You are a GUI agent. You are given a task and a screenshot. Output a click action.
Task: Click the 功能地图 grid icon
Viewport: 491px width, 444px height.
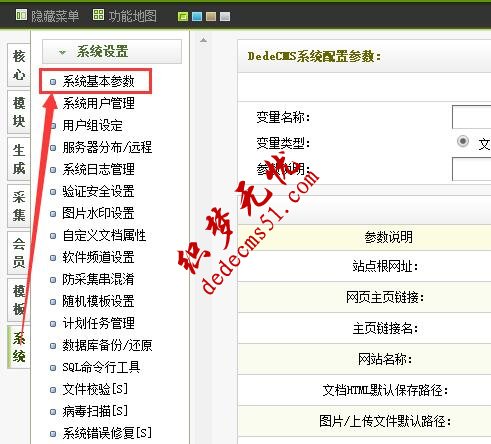(x=98, y=15)
